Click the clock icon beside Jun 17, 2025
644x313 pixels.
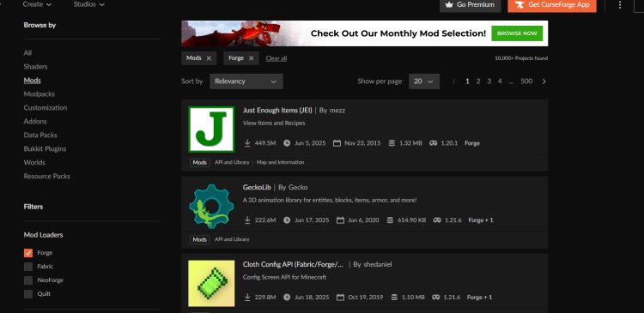(287, 220)
